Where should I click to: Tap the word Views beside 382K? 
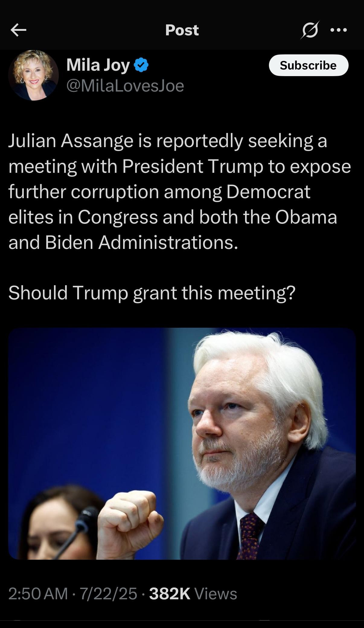(x=216, y=594)
